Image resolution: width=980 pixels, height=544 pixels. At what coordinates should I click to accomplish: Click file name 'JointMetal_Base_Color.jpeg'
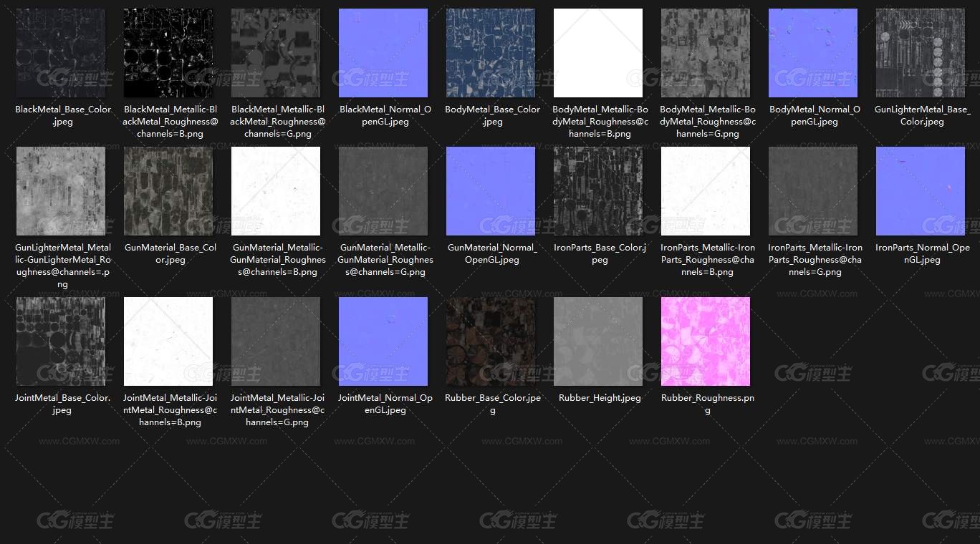(x=63, y=404)
